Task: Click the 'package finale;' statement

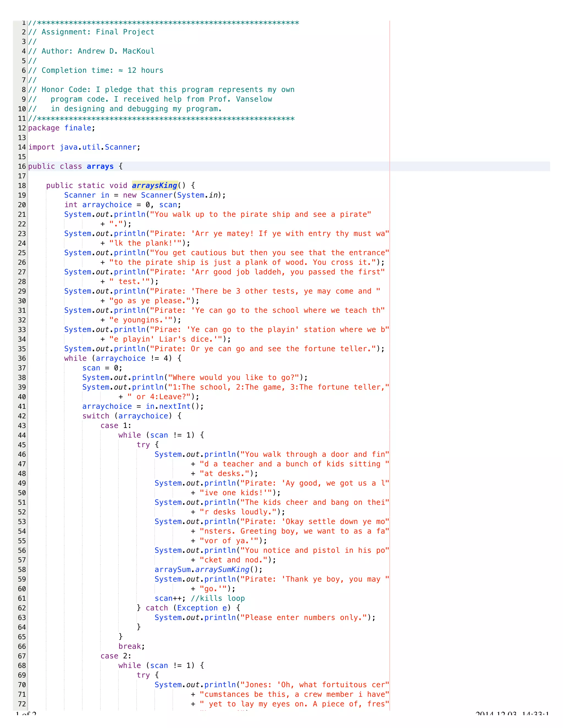Action: coord(62,128)
